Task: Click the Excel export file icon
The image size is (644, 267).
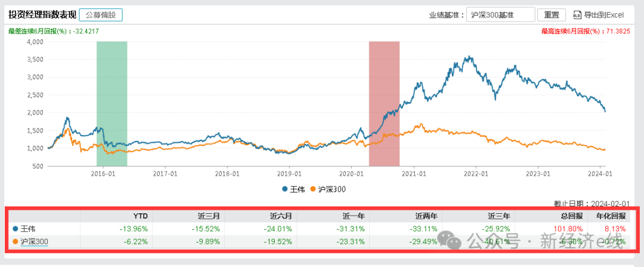Action: click(x=577, y=15)
